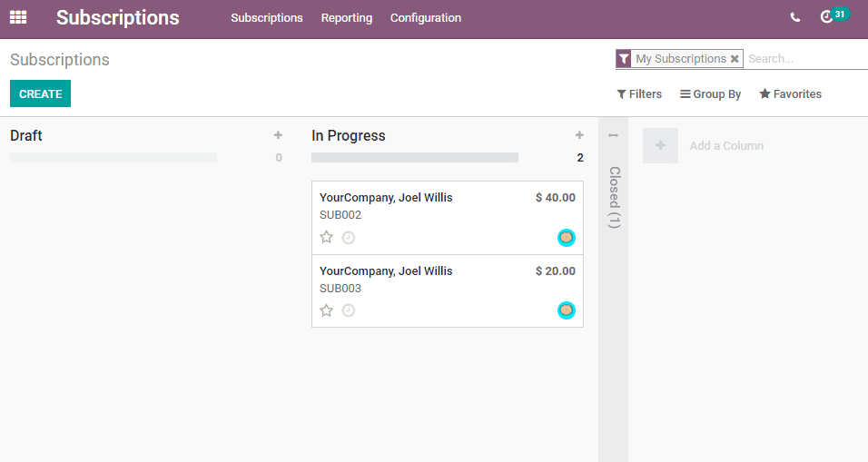Click the $ 40.00 amount
The height and width of the screenshot is (462, 868).
[x=556, y=198]
